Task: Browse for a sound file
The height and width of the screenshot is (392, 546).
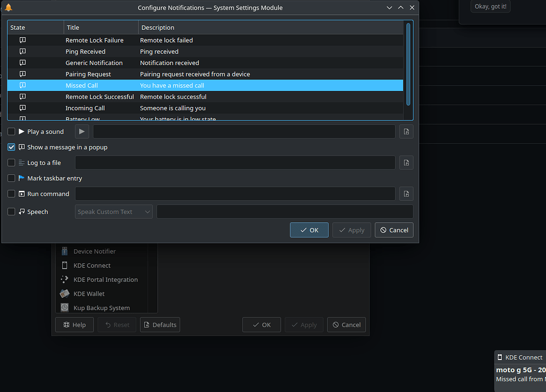Action: point(406,132)
